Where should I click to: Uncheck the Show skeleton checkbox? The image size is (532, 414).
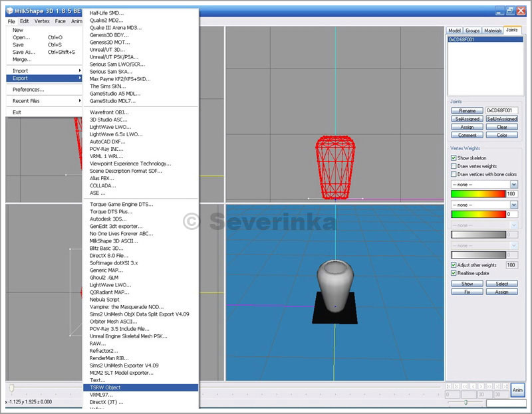[454, 158]
